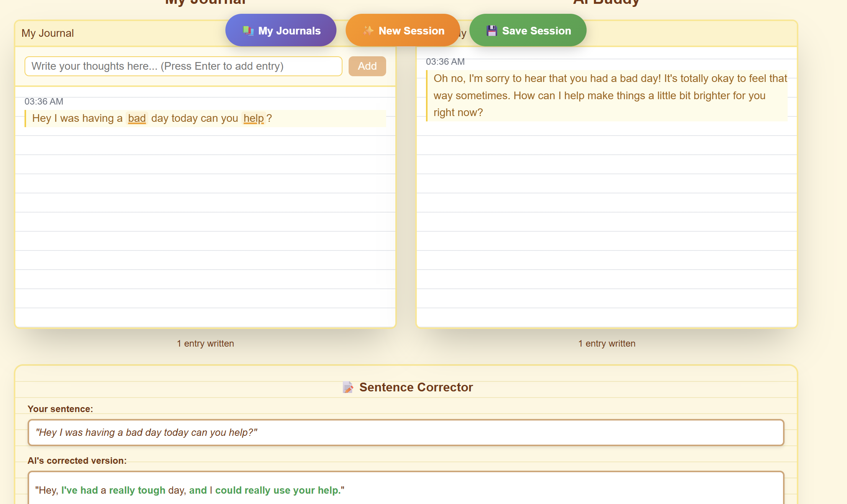Click the My Journal panel header
The height and width of the screenshot is (504, 847).
[48, 33]
